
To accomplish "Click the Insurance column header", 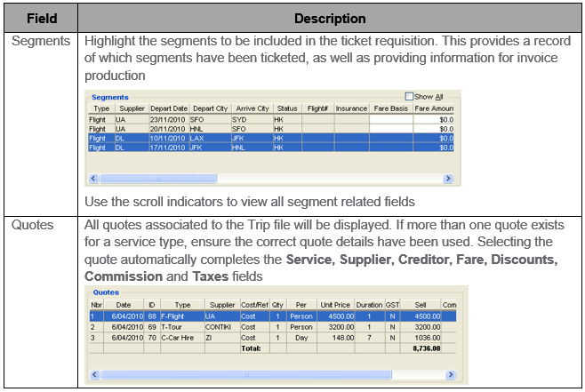I will [x=351, y=108].
